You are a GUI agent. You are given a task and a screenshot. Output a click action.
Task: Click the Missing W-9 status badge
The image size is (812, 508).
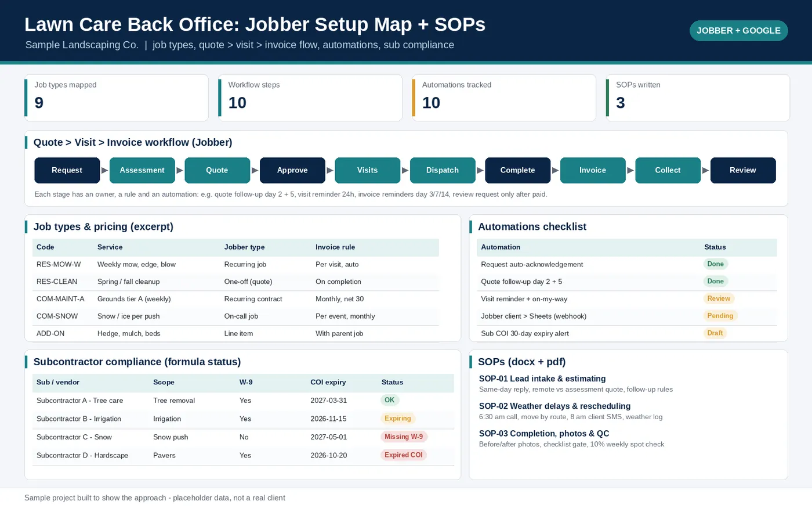(x=404, y=437)
